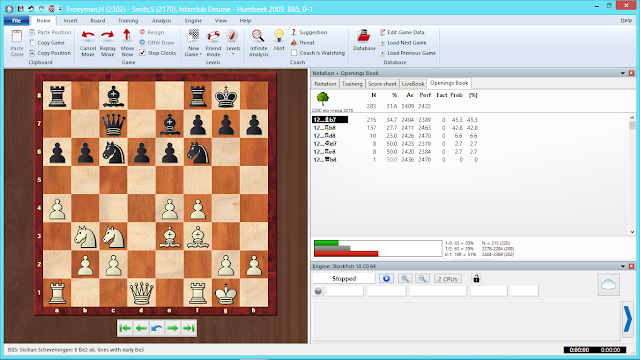The height and width of the screenshot is (360, 640).
Task: Open the Engine menu tab
Action: click(193, 20)
